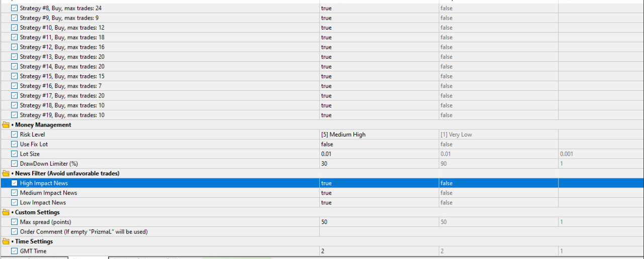Toggle the DrawDown Limiter (%) checkbox
Viewport: 644px width, 259px height.
click(14, 164)
